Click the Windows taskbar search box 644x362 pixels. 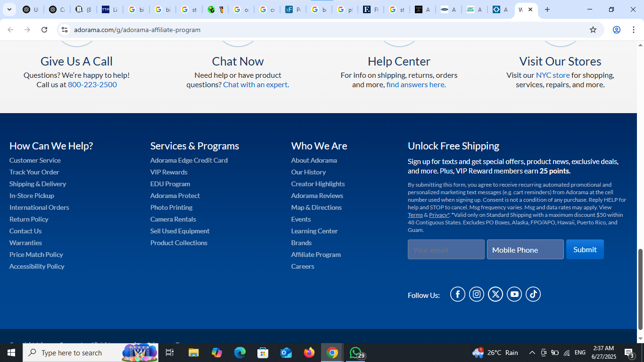point(91,353)
